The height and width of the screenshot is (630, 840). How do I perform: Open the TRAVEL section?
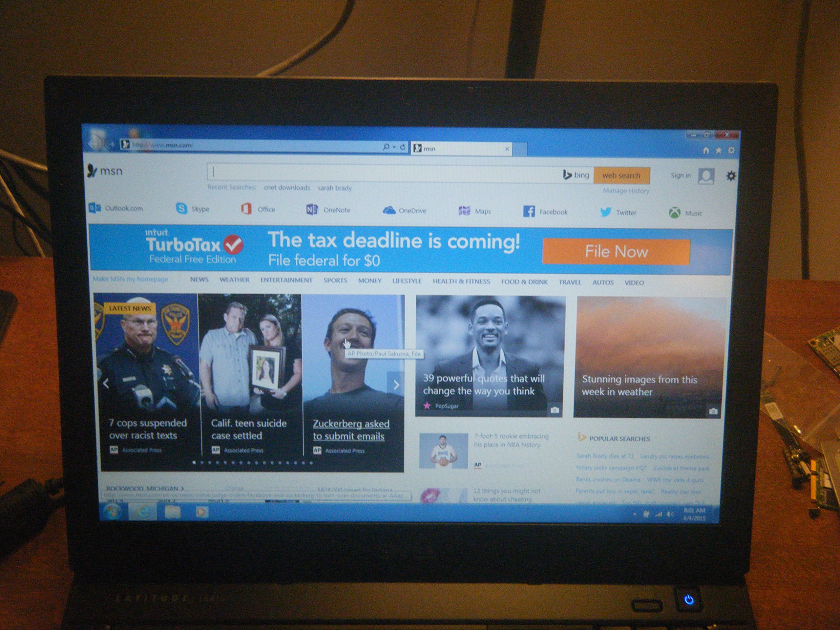point(570,282)
